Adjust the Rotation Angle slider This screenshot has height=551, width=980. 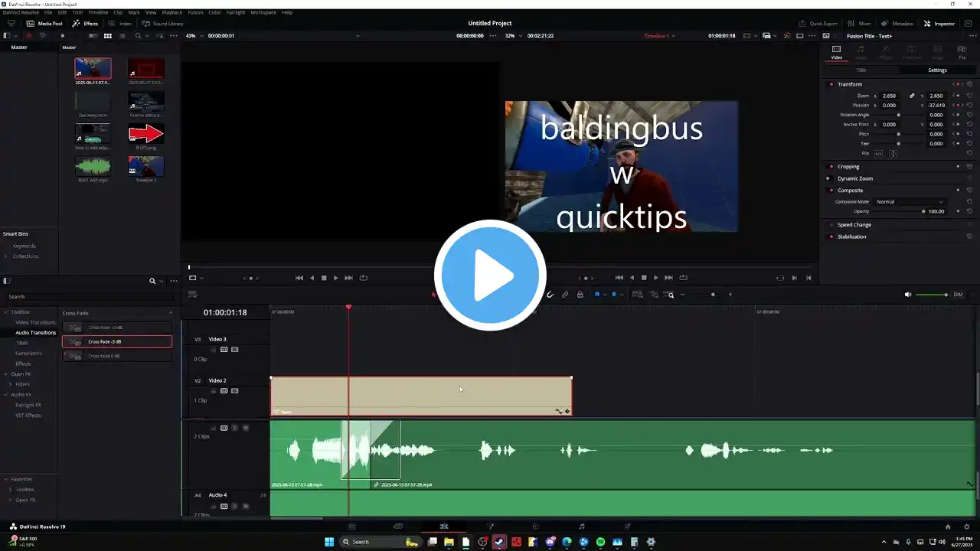[898, 115]
